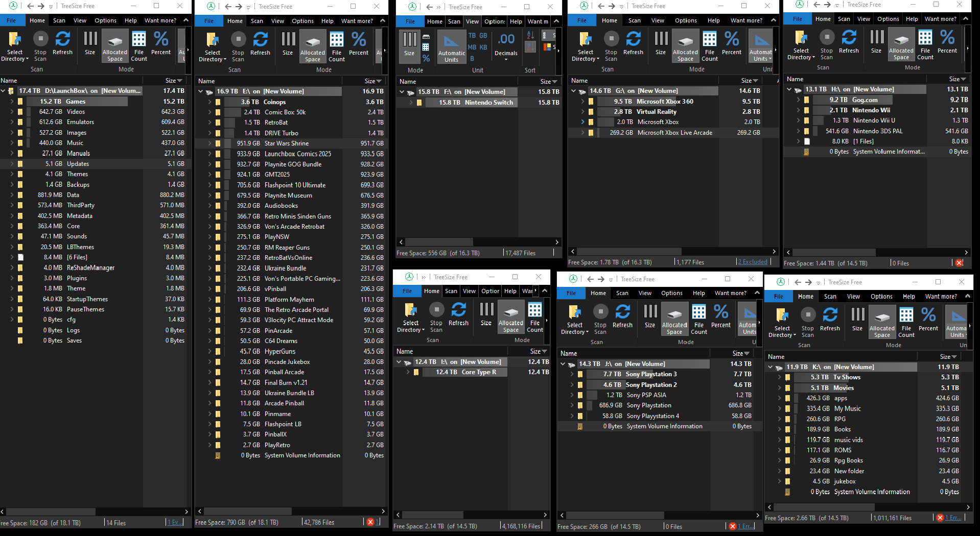
Task: Open File menu in D:\LaunchBox window
Action: (11, 20)
